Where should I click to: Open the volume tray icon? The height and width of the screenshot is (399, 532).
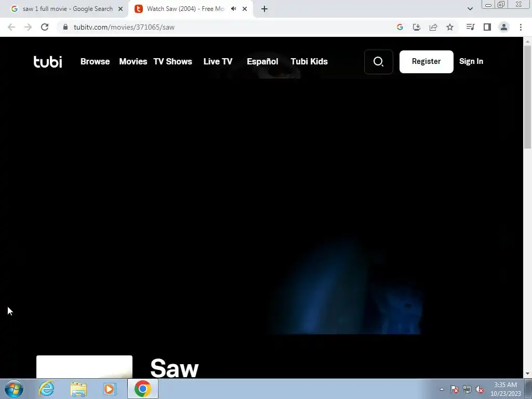click(x=480, y=389)
